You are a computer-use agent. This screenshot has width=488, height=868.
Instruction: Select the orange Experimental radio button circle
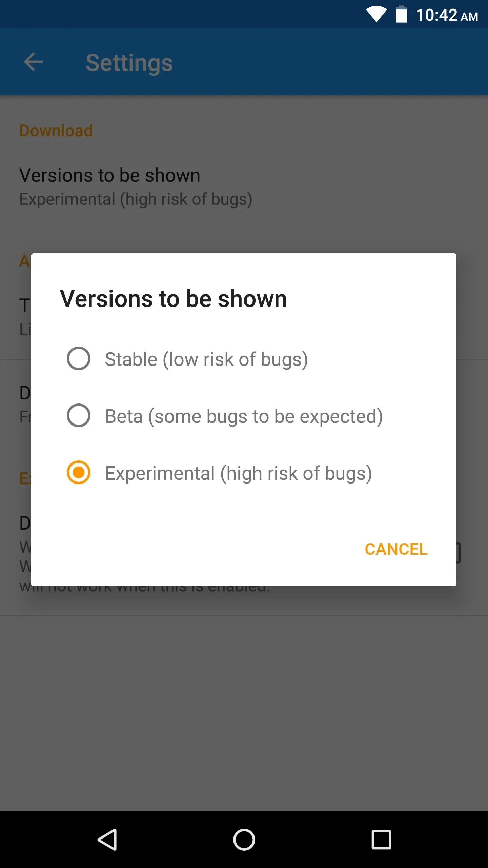click(x=79, y=472)
